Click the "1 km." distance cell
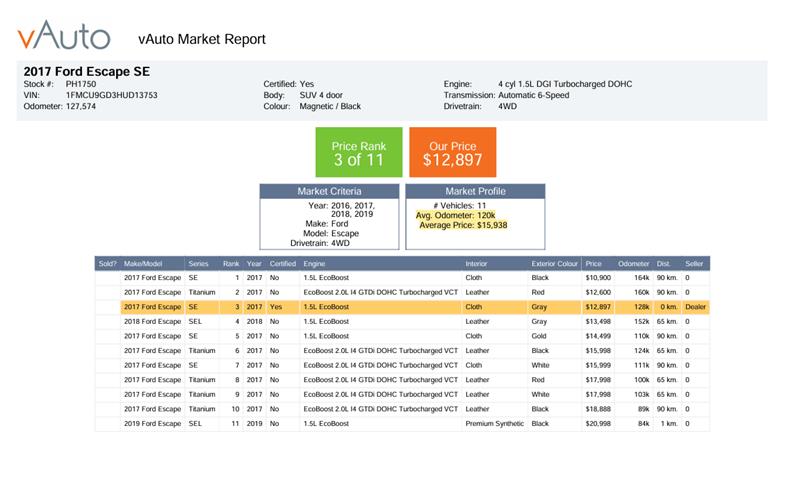The height and width of the screenshot is (485, 800). [668, 424]
